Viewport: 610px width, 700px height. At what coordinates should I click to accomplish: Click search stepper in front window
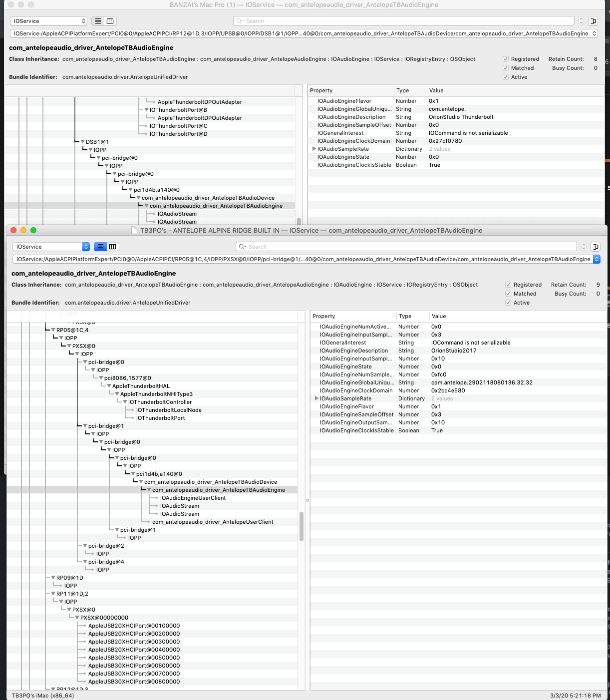(x=584, y=247)
